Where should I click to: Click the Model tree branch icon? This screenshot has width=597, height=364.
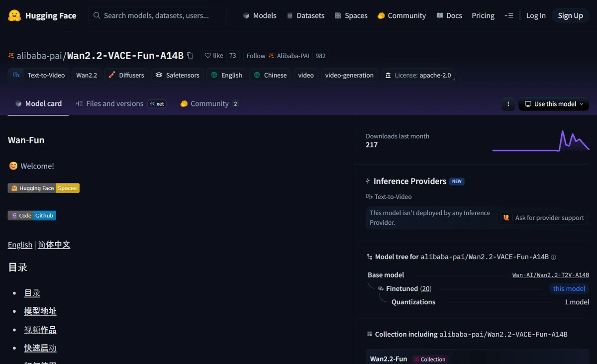tap(369, 257)
